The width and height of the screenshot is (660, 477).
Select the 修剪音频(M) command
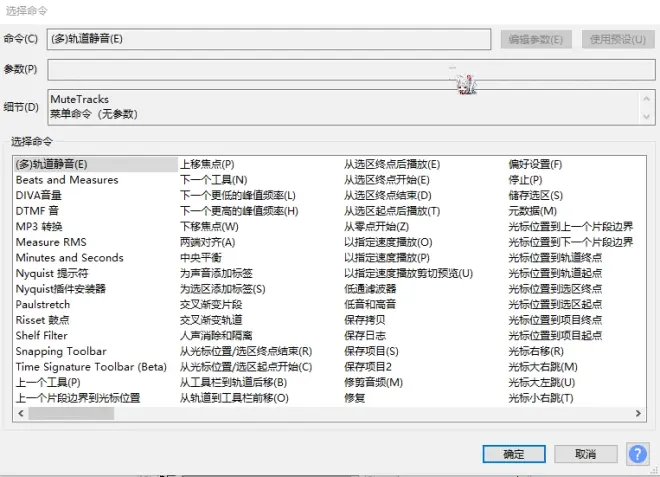click(x=373, y=382)
